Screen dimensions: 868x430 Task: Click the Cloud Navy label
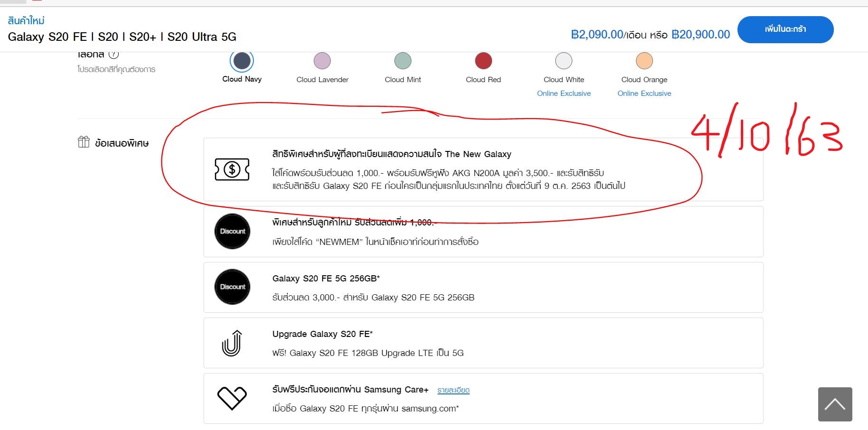[242, 79]
